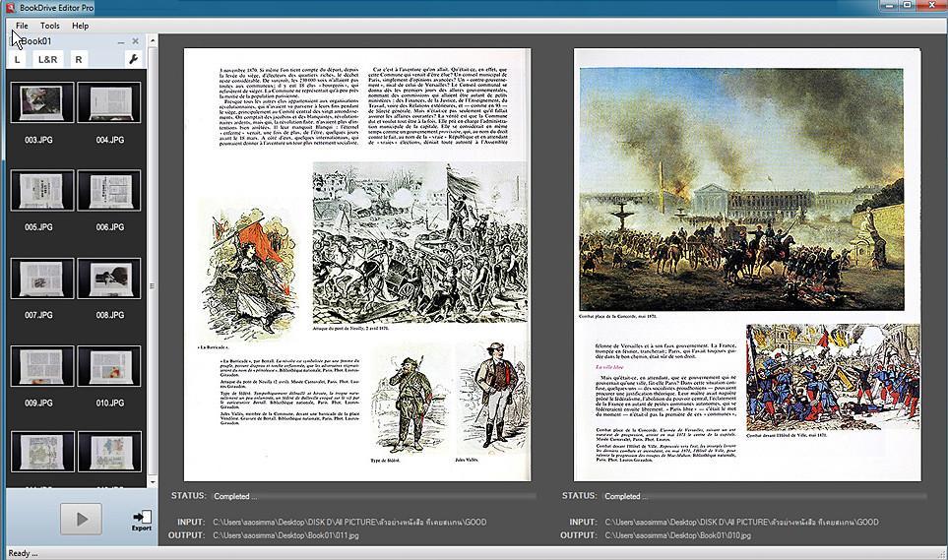The width and height of the screenshot is (948, 560).
Task: Close the Book01 panel
Action: point(136,41)
